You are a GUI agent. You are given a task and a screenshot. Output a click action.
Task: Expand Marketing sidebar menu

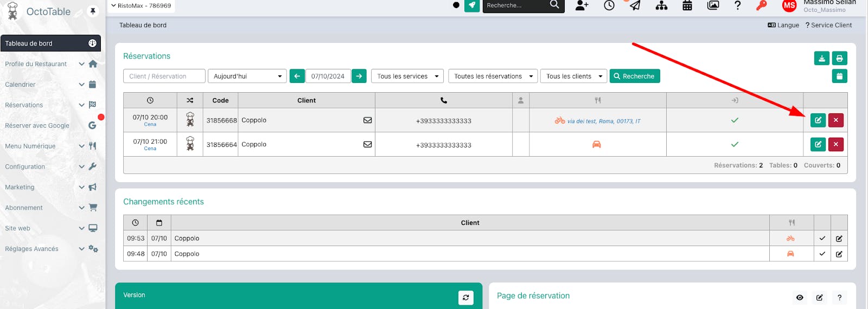51,188
